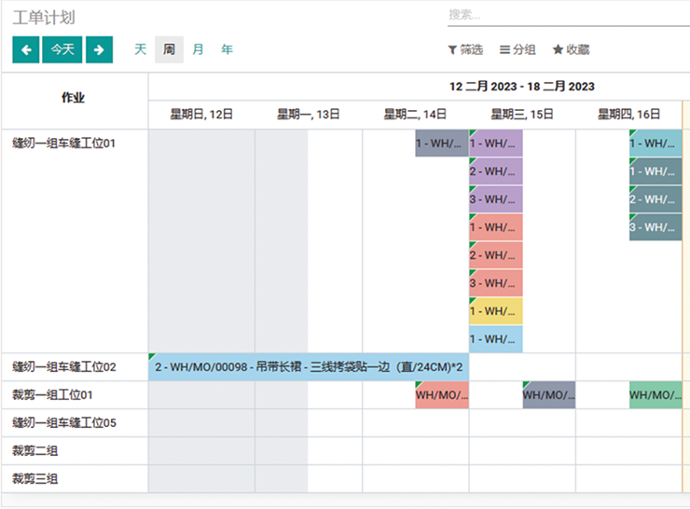The height and width of the screenshot is (509, 690).
Task: Open the 分组 group-by dropdown
Action: [518, 49]
